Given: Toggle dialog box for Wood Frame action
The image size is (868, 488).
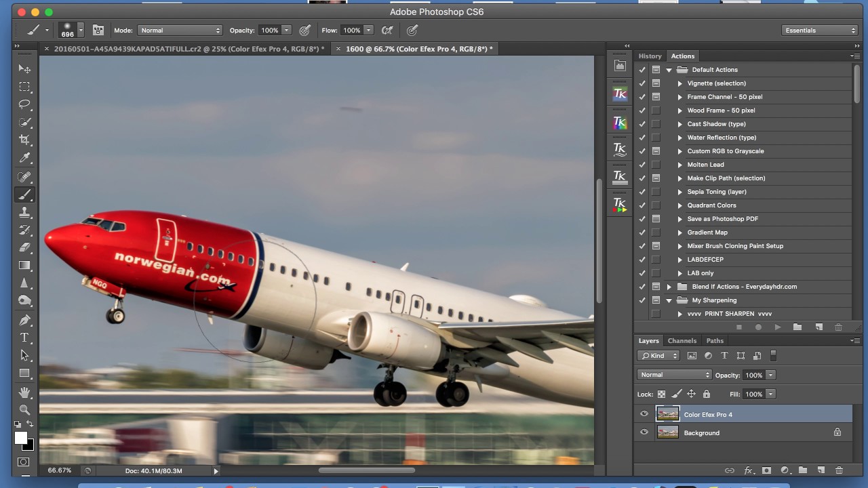Looking at the screenshot, I should [x=656, y=110].
